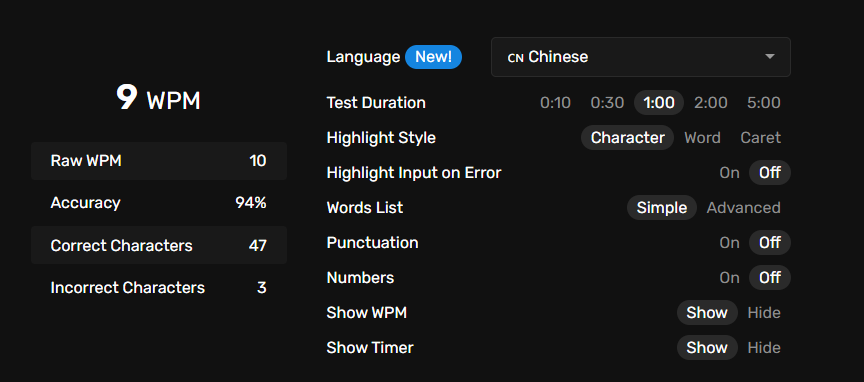Set Highlight Style to Word

(702, 138)
